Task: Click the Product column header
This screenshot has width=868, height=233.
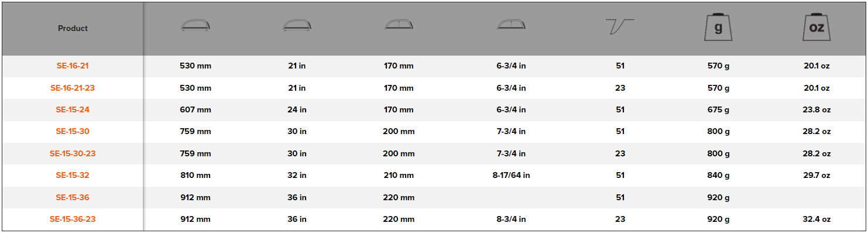Action: click(x=73, y=28)
